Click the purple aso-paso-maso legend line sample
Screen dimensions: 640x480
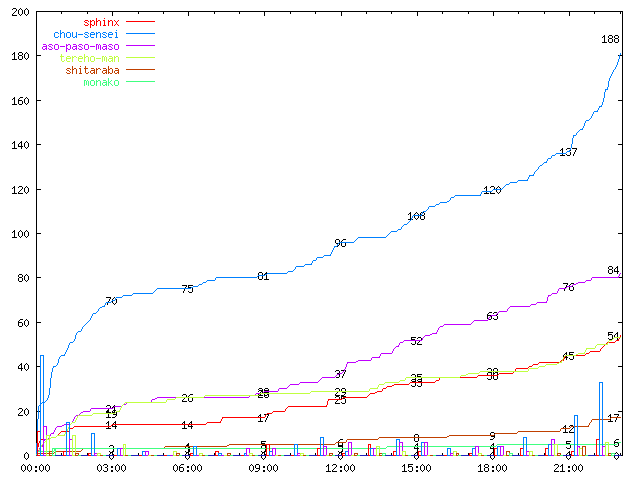point(140,46)
